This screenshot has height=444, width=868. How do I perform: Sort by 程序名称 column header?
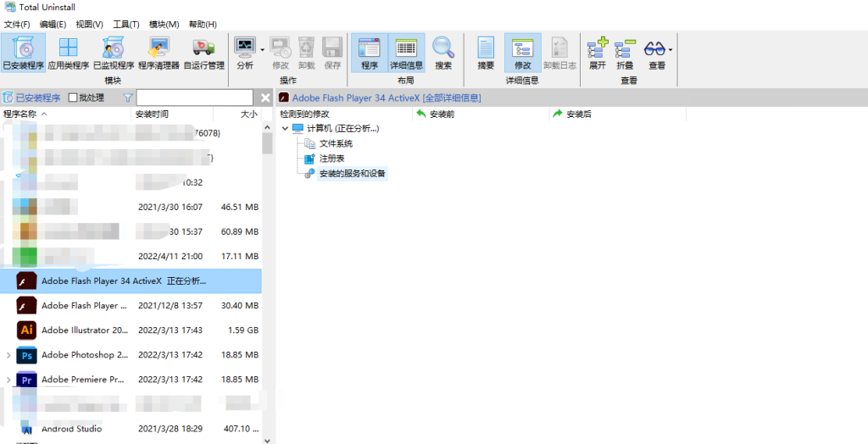click(65, 114)
